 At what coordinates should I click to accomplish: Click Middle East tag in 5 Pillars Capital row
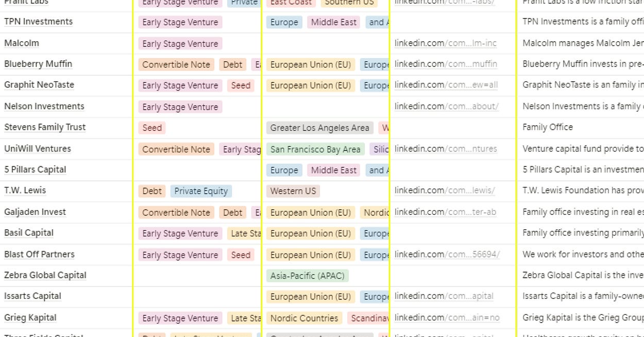coord(334,170)
